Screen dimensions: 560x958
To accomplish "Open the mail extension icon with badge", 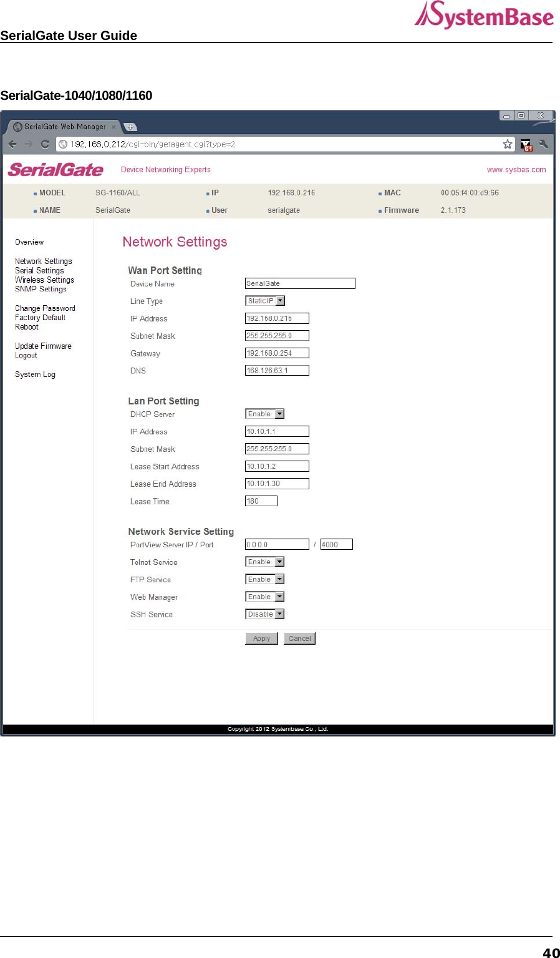I will coord(526,145).
